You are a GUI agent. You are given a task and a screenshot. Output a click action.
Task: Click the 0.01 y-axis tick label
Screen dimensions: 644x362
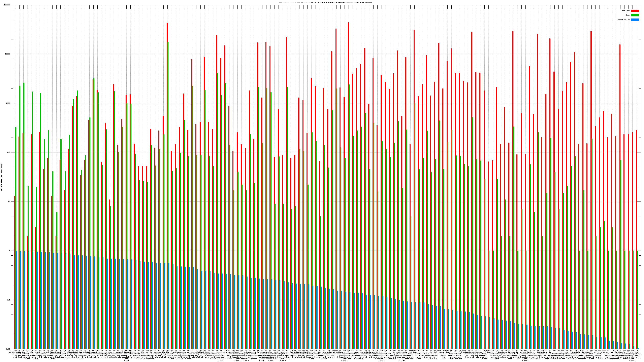pyautogui.click(x=8, y=349)
